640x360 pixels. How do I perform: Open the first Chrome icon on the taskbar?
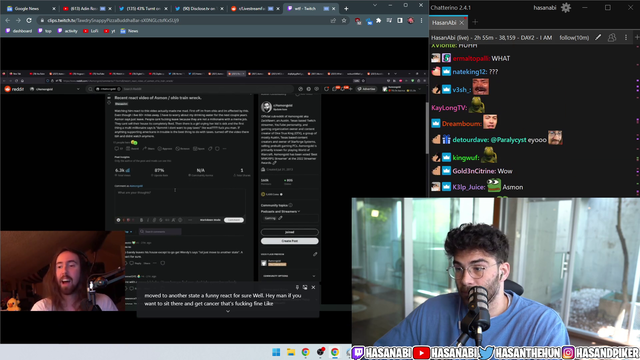tap(306, 352)
